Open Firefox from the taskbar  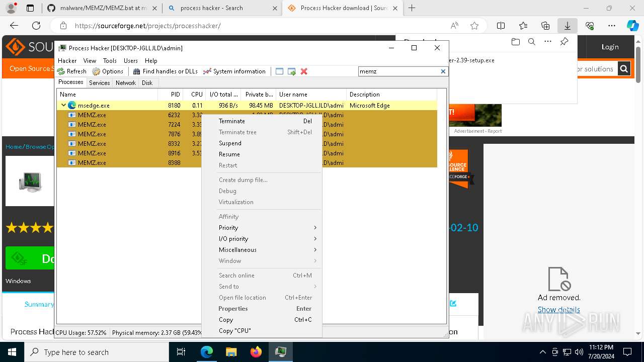pos(256,352)
